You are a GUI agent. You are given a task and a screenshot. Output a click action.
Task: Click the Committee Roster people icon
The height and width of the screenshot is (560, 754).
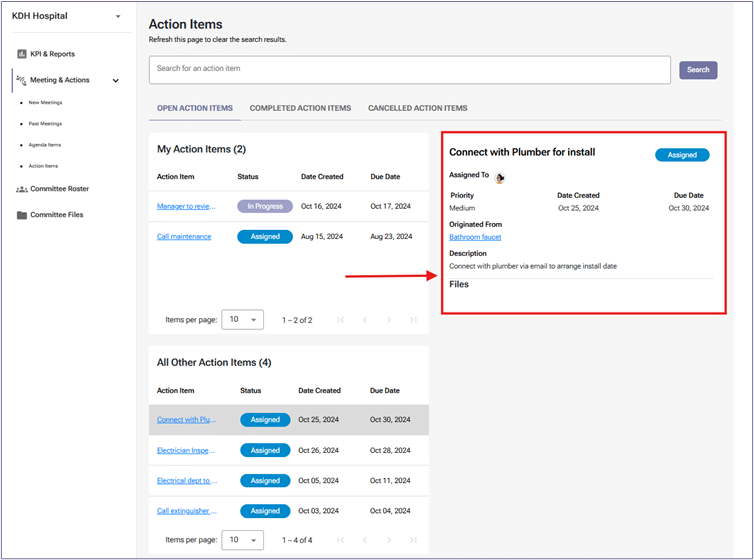(21, 188)
